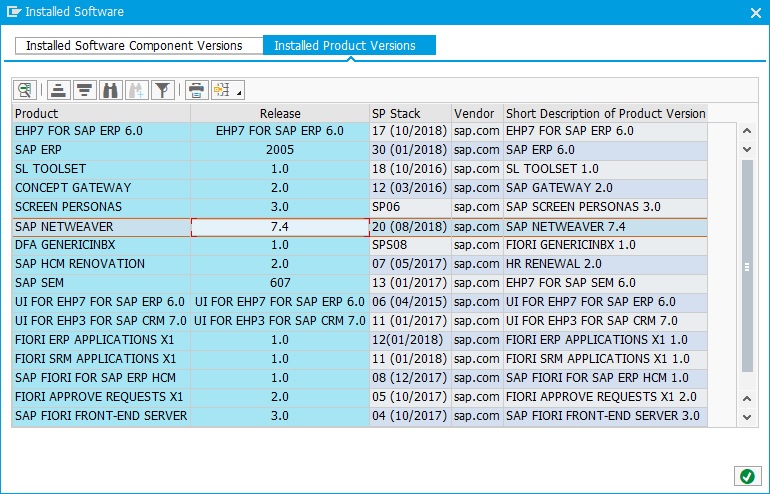Click the 2005 release cell
Viewport: 770px width, 494px height.
coord(280,150)
